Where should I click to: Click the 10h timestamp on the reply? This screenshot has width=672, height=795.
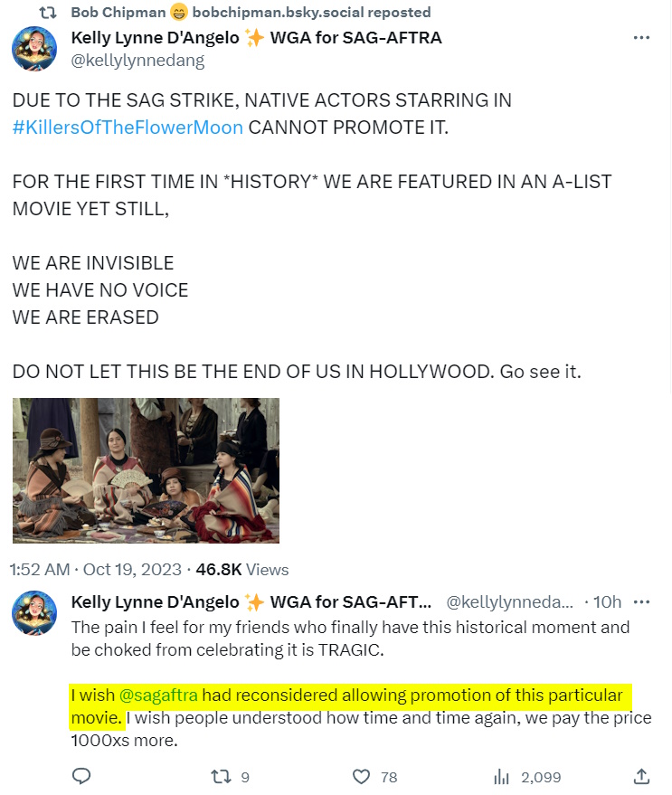point(610,602)
